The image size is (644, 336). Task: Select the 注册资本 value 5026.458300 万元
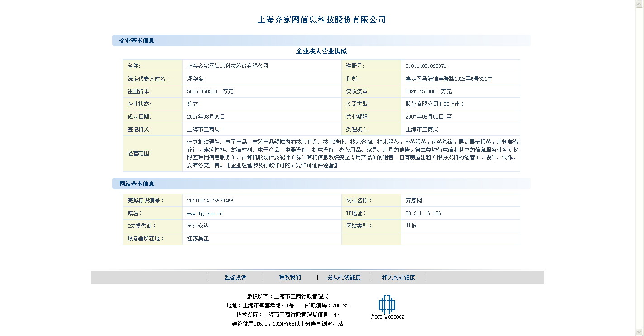pyautogui.click(x=210, y=91)
